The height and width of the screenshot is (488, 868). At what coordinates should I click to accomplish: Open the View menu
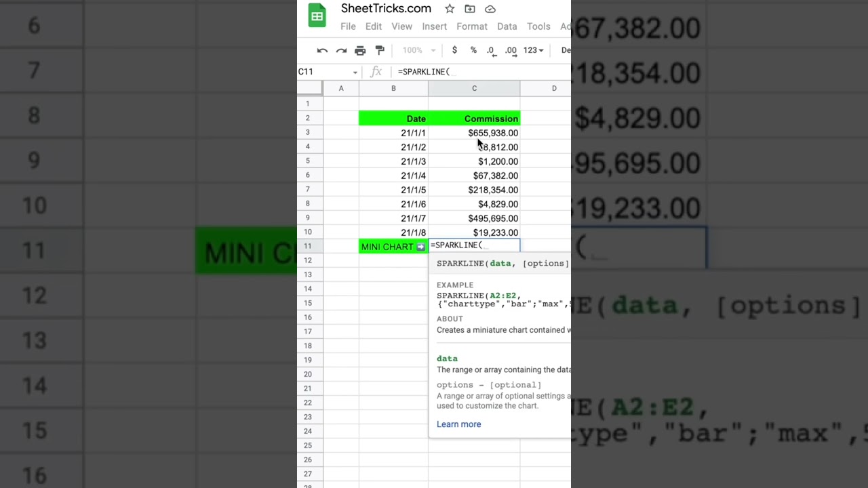[401, 26]
